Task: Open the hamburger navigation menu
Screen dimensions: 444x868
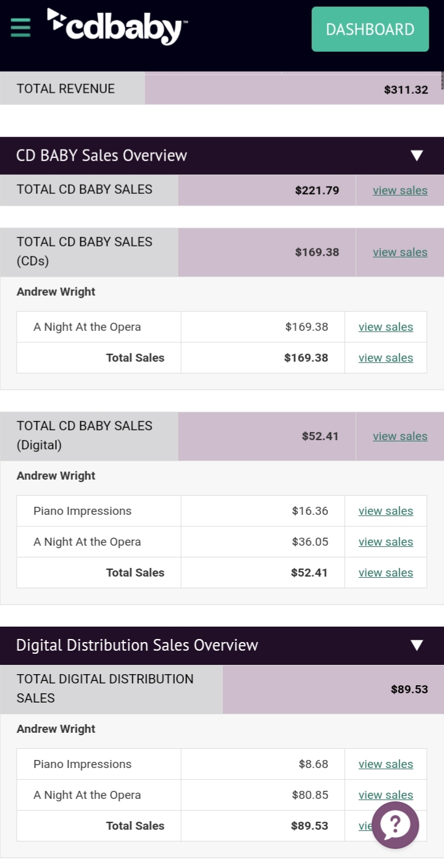Action: [x=20, y=28]
